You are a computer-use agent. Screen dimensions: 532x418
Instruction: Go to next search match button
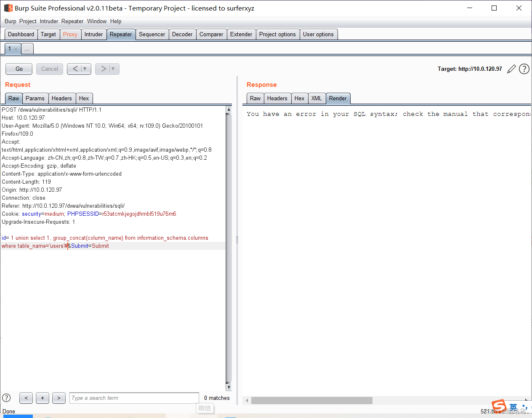click(59, 398)
